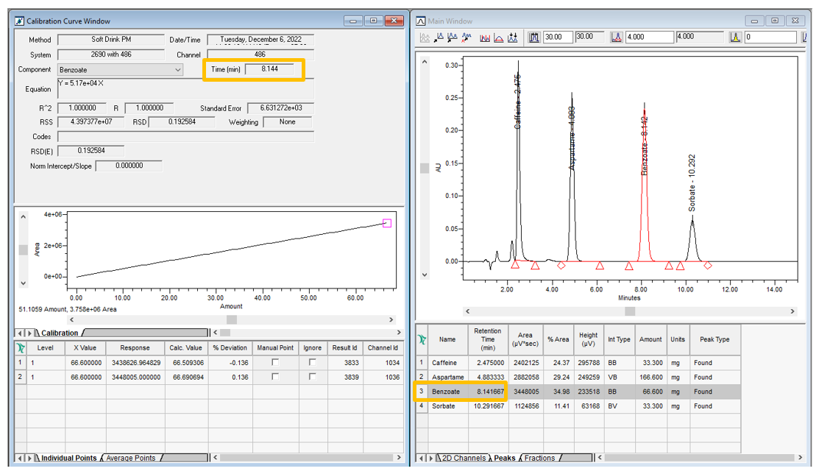Click the Threshold button beside 4.000
The width and height of the screenshot is (816, 474).
point(616,37)
